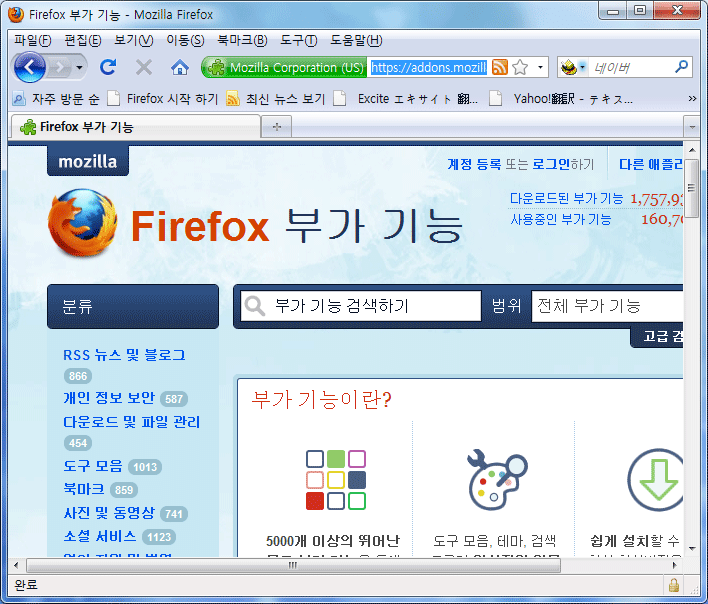The image size is (708, 604).
Task: Open the Yahoo! bookmark in bookmarks toolbar
Action: click(561, 99)
